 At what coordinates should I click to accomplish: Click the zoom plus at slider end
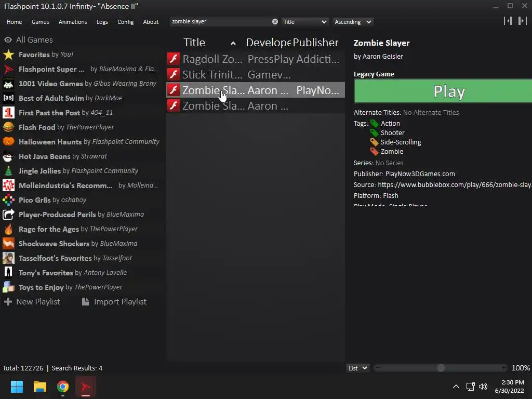(x=504, y=368)
